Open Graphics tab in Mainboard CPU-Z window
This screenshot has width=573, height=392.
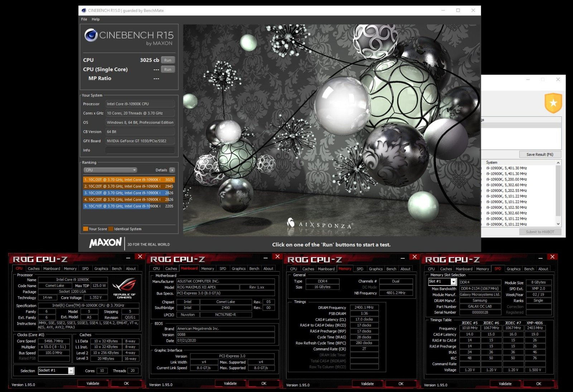point(239,268)
